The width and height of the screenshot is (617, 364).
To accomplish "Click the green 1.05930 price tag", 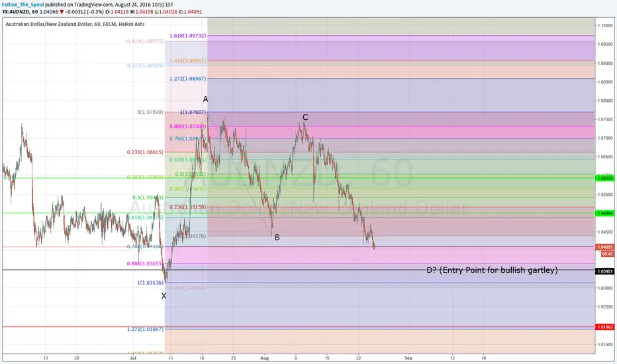I will (605, 178).
